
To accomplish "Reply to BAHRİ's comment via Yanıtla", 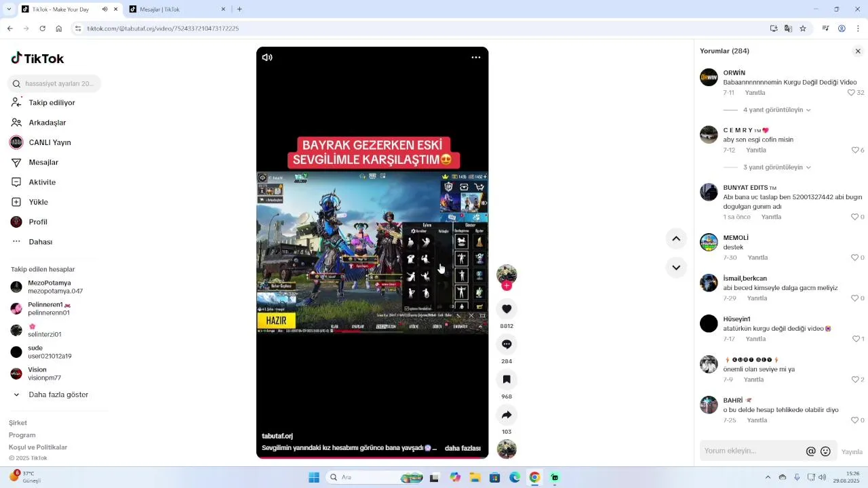I will [757, 420].
